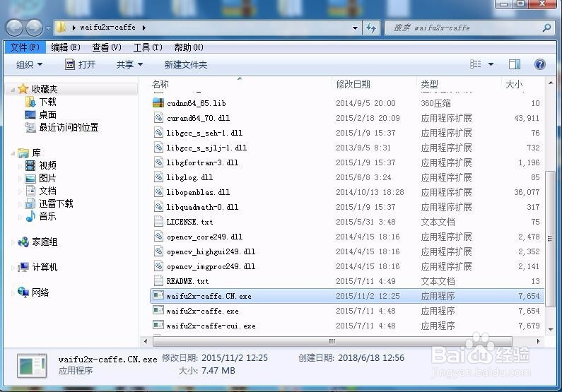The width and height of the screenshot is (562, 392).
Task: Go back with the Back arrow button
Action: point(15,28)
